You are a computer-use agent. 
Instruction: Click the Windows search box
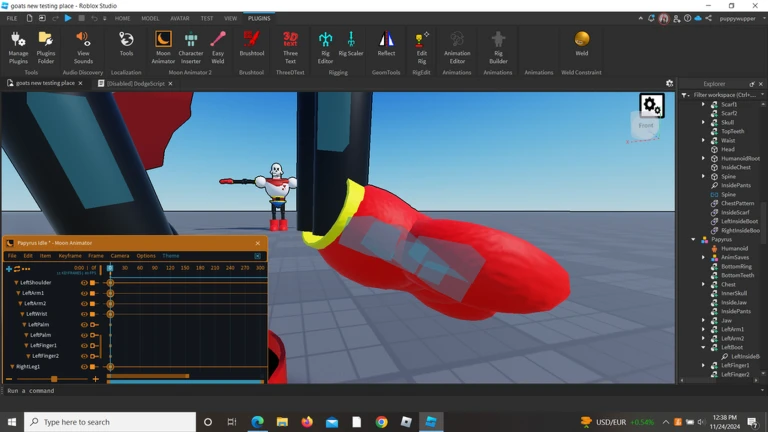tap(110, 422)
